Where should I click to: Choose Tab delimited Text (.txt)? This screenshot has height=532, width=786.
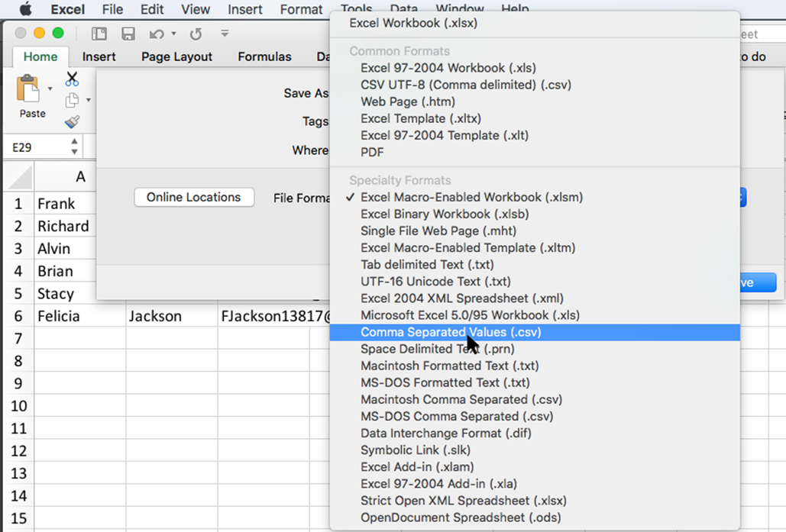pyautogui.click(x=535, y=265)
